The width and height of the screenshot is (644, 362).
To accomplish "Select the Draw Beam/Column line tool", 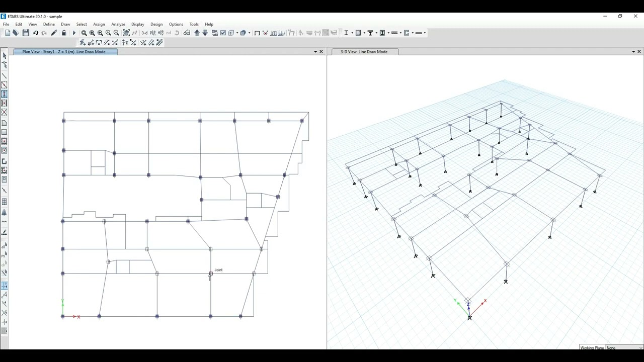I will pyautogui.click(x=5, y=76).
